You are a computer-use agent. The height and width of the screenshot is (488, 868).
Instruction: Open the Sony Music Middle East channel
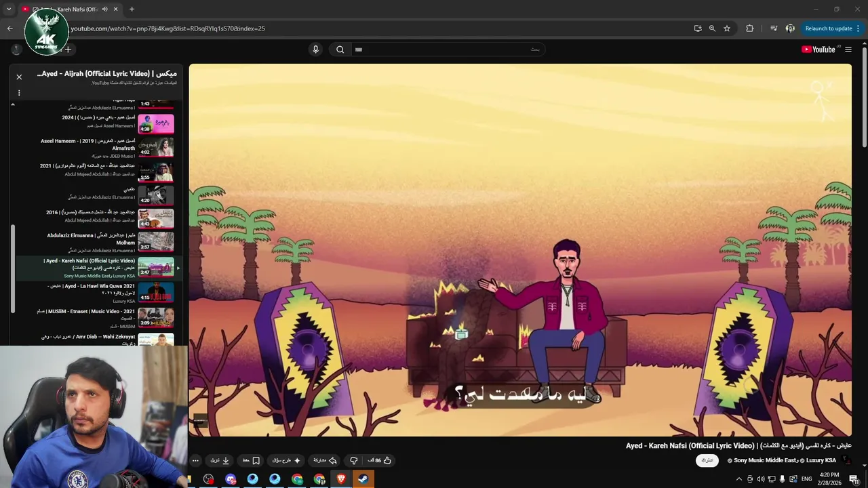(x=764, y=460)
